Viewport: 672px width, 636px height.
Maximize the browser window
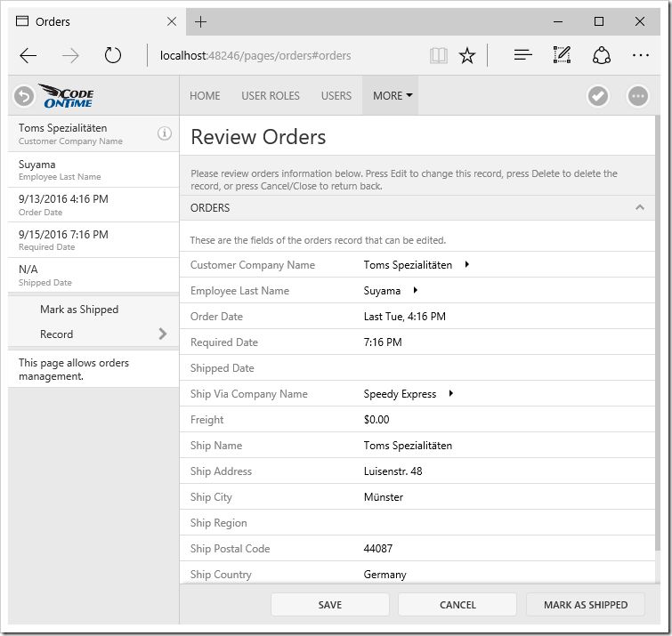pos(599,21)
